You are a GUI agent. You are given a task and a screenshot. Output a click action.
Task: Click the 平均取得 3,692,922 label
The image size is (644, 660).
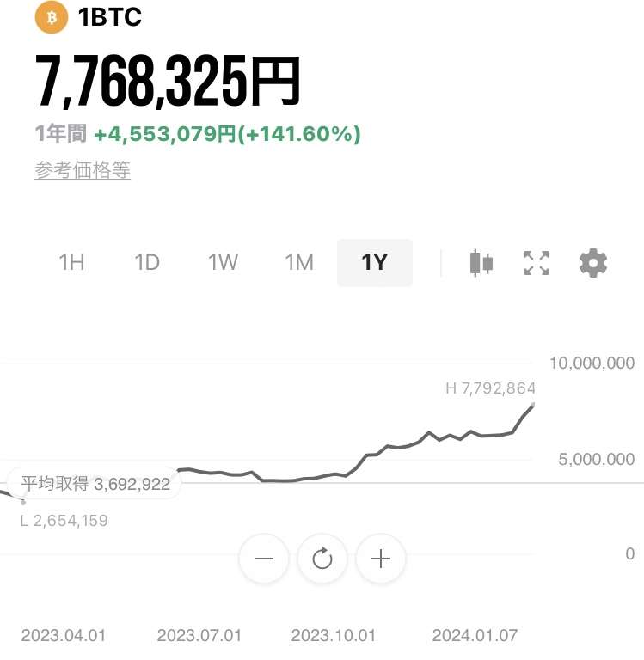pyautogui.click(x=95, y=484)
